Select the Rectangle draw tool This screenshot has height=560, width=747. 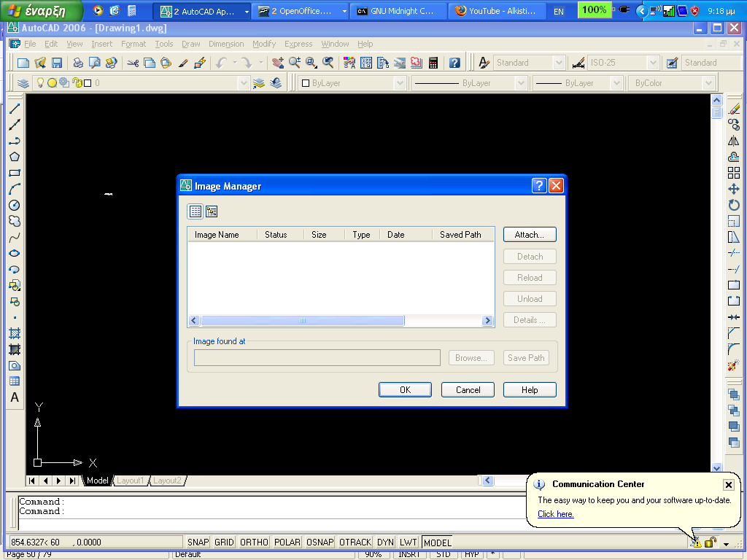coord(15,173)
